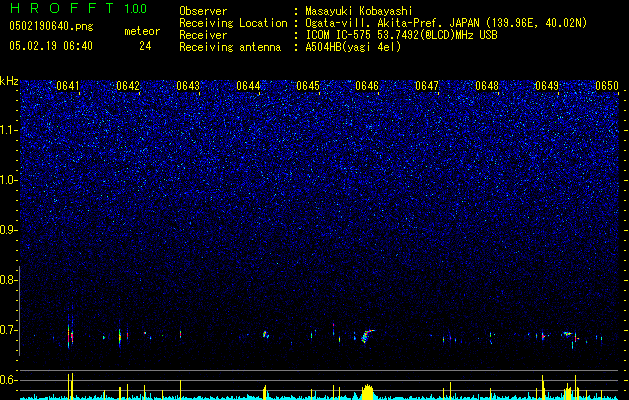Select the filename 0502190640.png
Image resolution: width=629 pixels, height=400 pixels.
point(51,26)
